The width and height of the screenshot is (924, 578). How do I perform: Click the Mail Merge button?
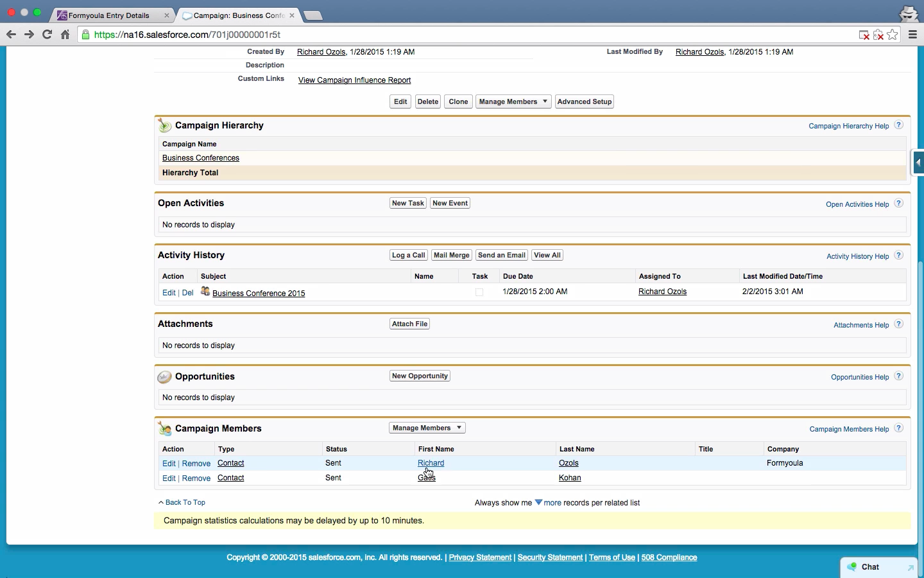coord(452,255)
